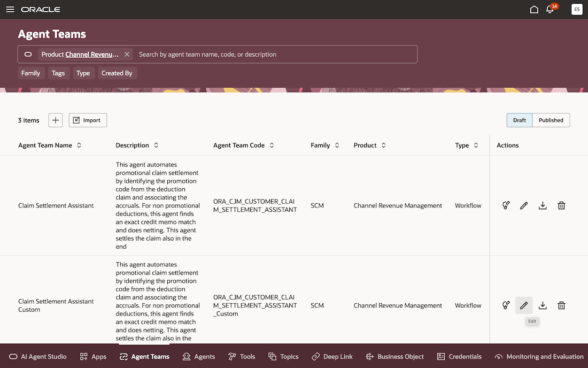Click the Agent Teams page heading
This screenshot has width=588, height=368.
52,34
